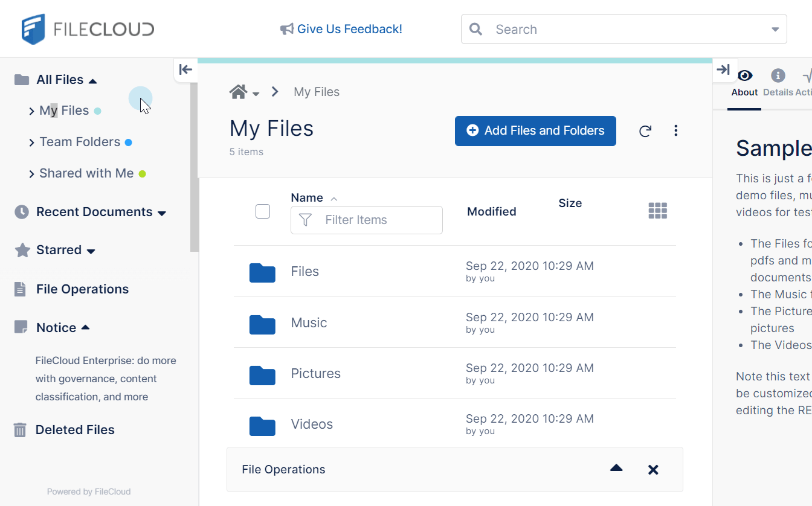Sort the list by Name column header
The width and height of the screenshot is (812, 506).
coord(307,197)
